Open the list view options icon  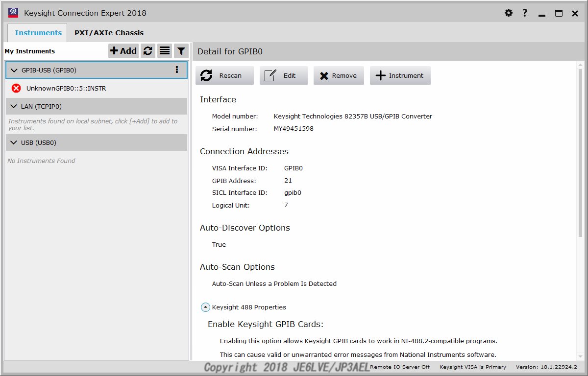tap(164, 50)
